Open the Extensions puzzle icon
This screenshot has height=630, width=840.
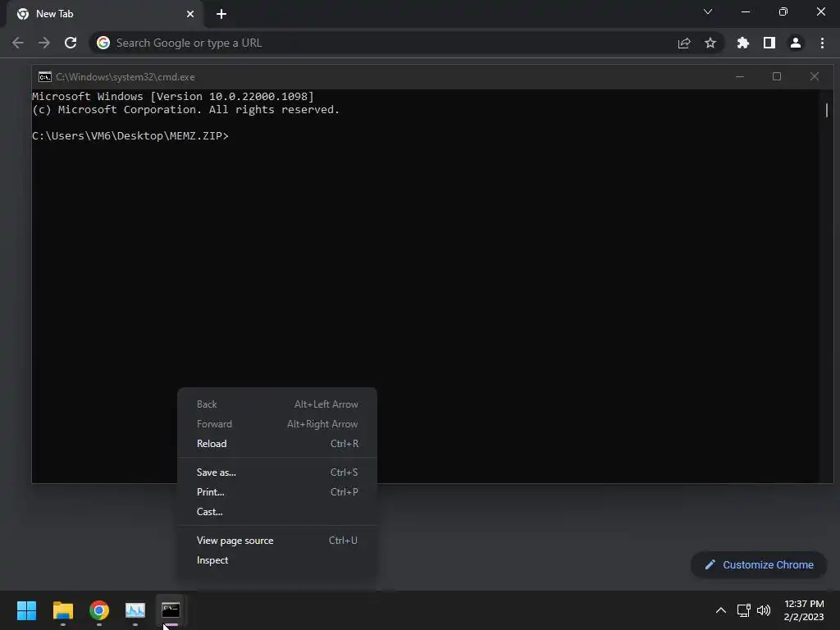[743, 43]
